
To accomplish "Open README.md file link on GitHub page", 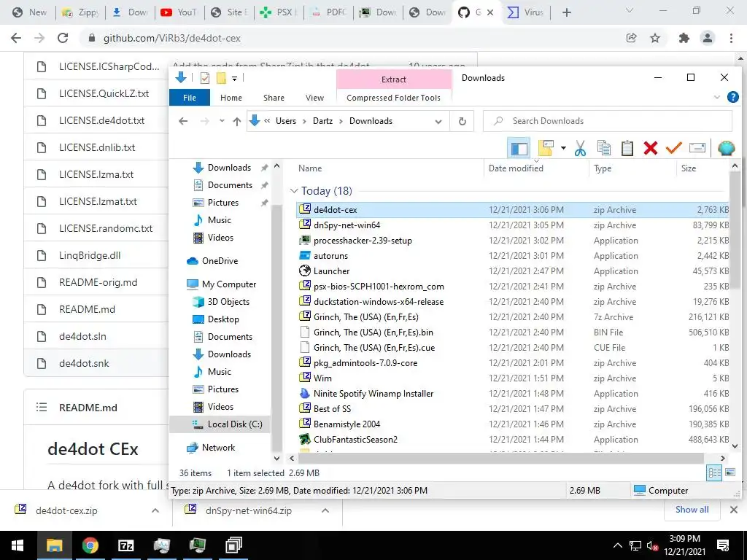I will [88, 309].
